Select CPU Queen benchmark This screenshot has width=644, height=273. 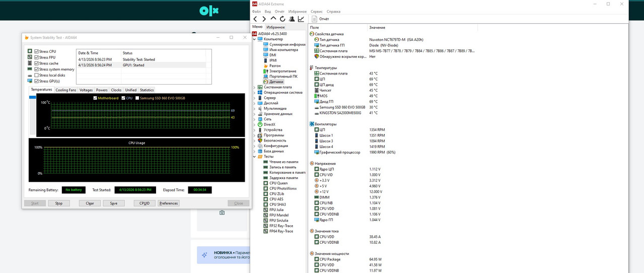278,183
